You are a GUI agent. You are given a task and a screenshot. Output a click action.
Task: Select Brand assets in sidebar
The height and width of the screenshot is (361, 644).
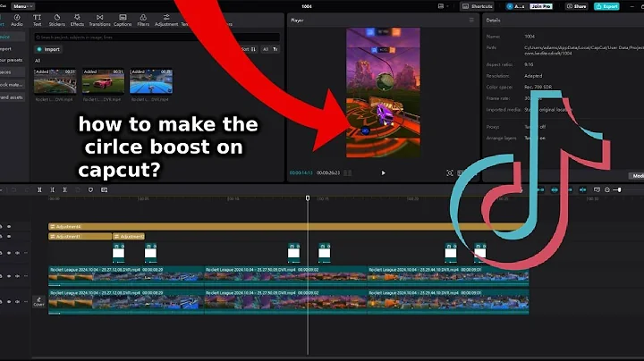tap(12, 97)
